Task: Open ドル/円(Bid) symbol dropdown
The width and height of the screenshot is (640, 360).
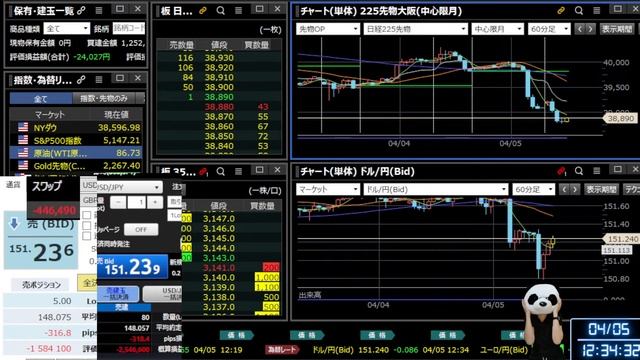Action: (x=436, y=189)
